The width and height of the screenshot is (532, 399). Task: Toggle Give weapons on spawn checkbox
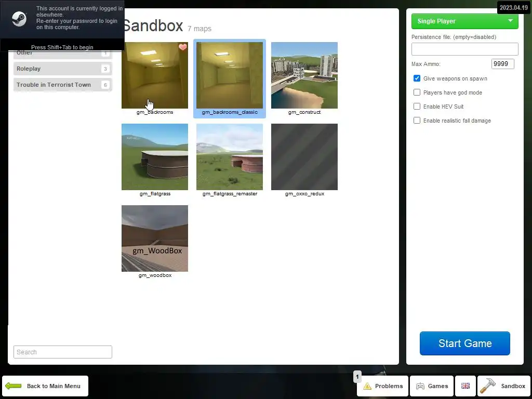pyautogui.click(x=417, y=78)
